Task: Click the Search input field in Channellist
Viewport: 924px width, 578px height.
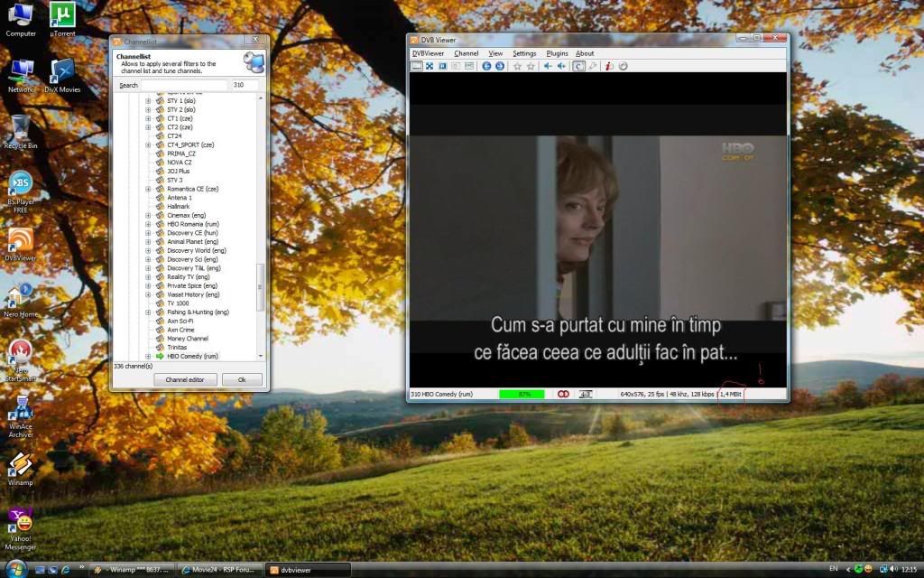Action: point(185,85)
